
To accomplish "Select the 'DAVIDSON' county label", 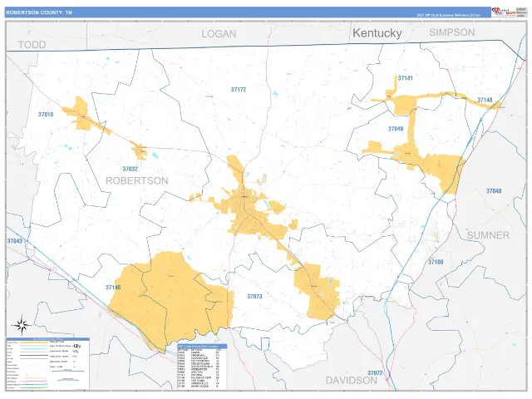I will (351, 381).
